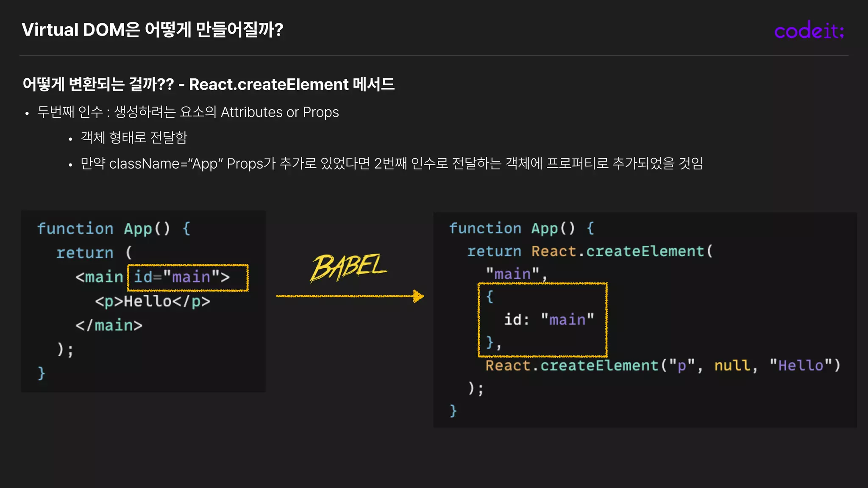The height and width of the screenshot is (488, 868).
Task: Click 'return React.createElement(' line
Action: pyautogui.click(x=590, y=251)
